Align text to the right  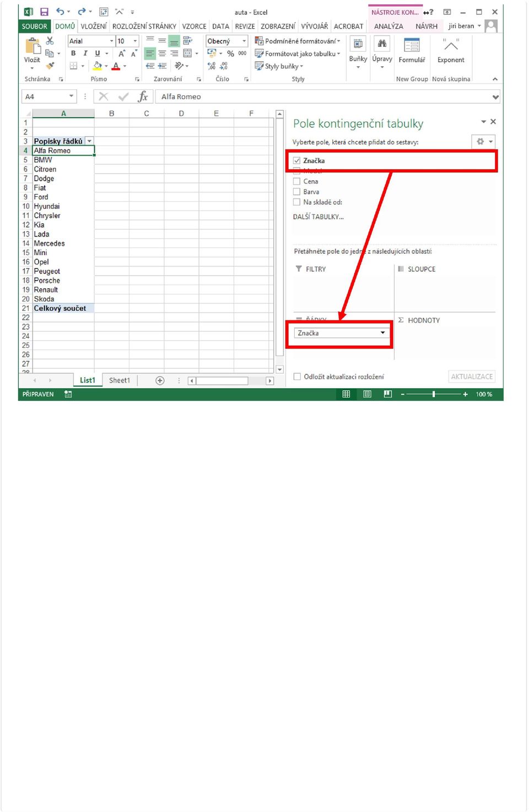pos(174,53)
